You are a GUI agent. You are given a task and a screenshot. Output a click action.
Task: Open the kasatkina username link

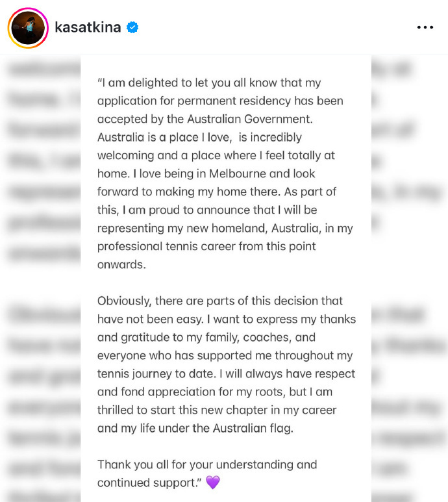(x=88, y=27)
